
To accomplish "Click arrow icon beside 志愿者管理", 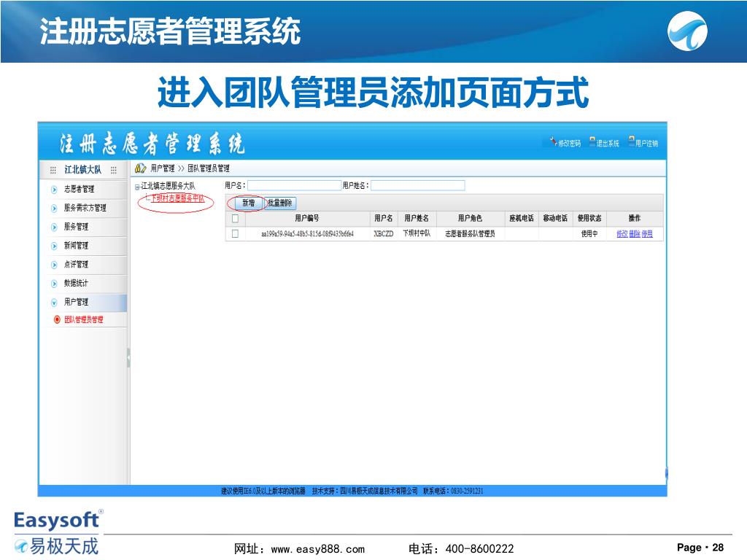I will (54, 190).
